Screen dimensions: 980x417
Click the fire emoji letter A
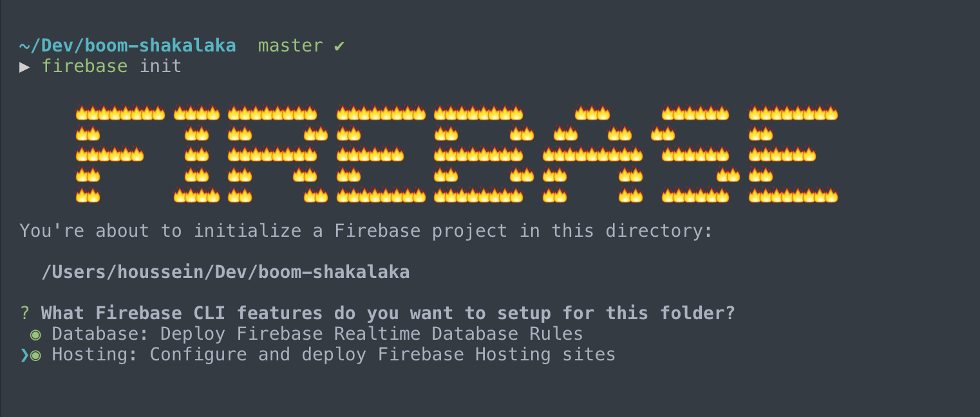click(592, 154)
